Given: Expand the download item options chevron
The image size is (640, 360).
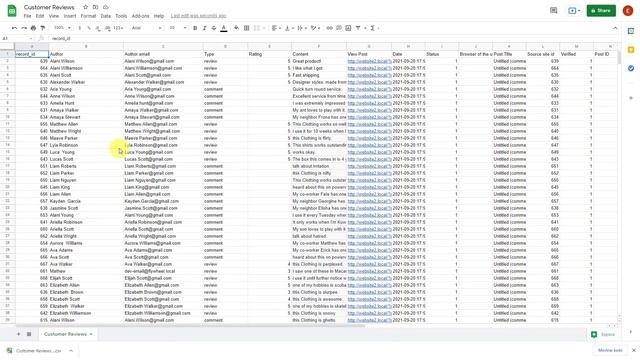Looking at the screenshot, I should coord(71,351).
